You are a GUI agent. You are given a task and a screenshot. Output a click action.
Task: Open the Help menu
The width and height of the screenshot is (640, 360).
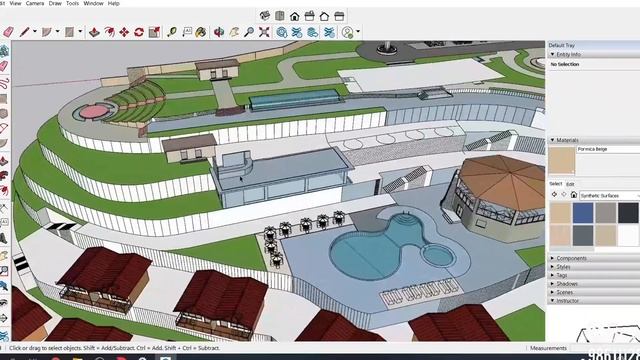(x=113, y=3)
